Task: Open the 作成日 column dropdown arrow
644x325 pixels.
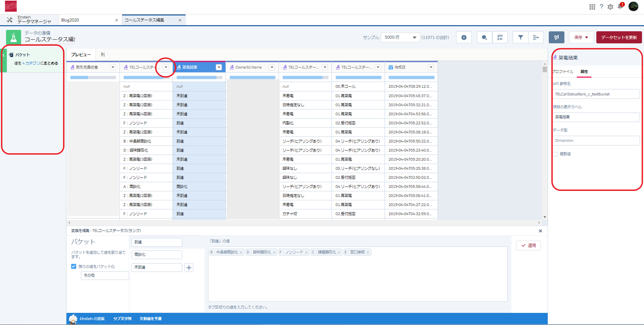Action: (x=431, y=67)
